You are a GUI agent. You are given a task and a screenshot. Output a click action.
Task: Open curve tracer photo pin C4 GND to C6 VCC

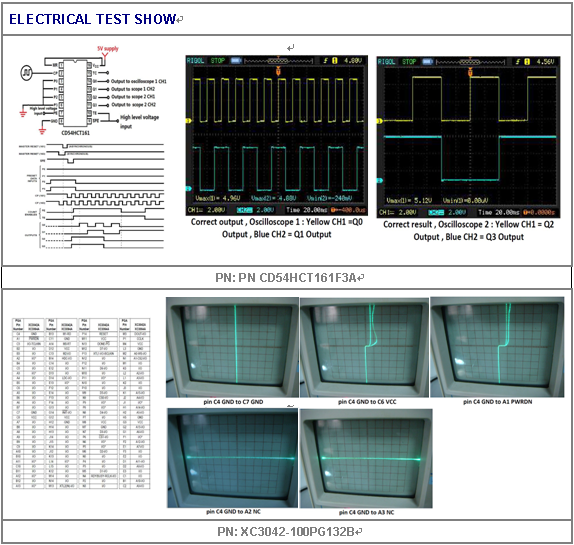[x=364, y=347]
